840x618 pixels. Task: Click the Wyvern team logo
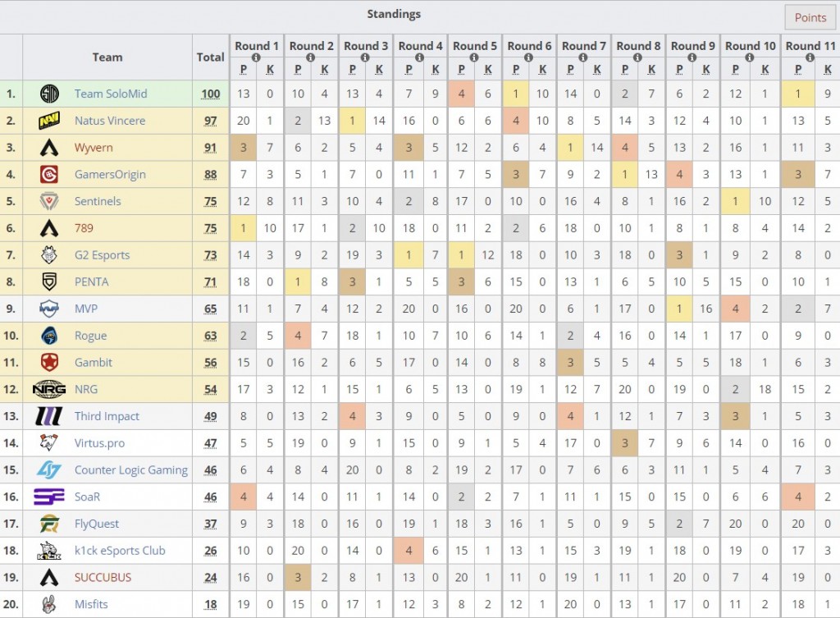point(49,148)
